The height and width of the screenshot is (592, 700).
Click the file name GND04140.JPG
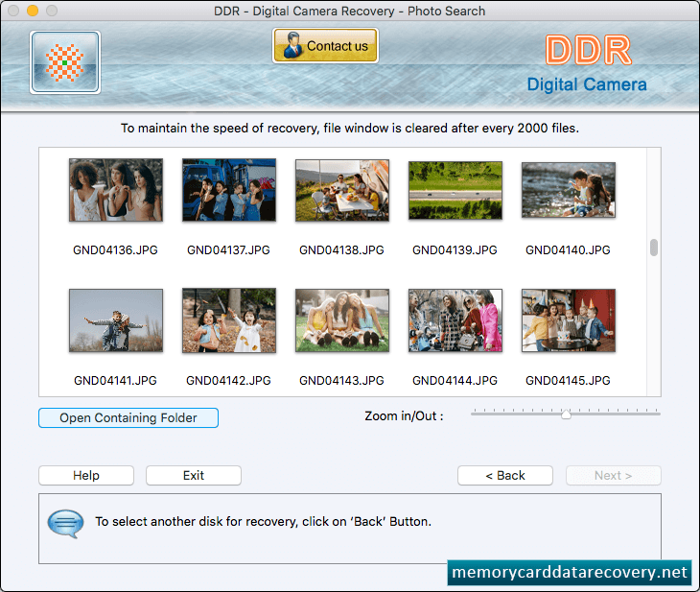(568, 250)
